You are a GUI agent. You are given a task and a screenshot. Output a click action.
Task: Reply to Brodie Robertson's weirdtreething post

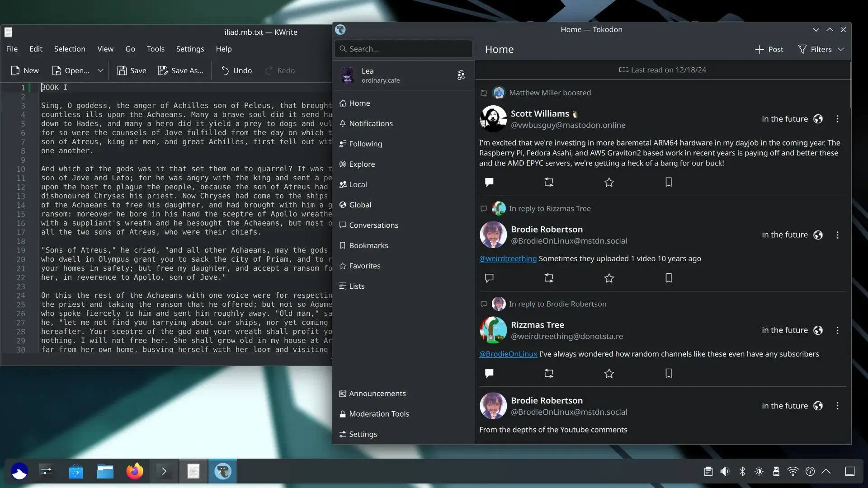[489, 278]
